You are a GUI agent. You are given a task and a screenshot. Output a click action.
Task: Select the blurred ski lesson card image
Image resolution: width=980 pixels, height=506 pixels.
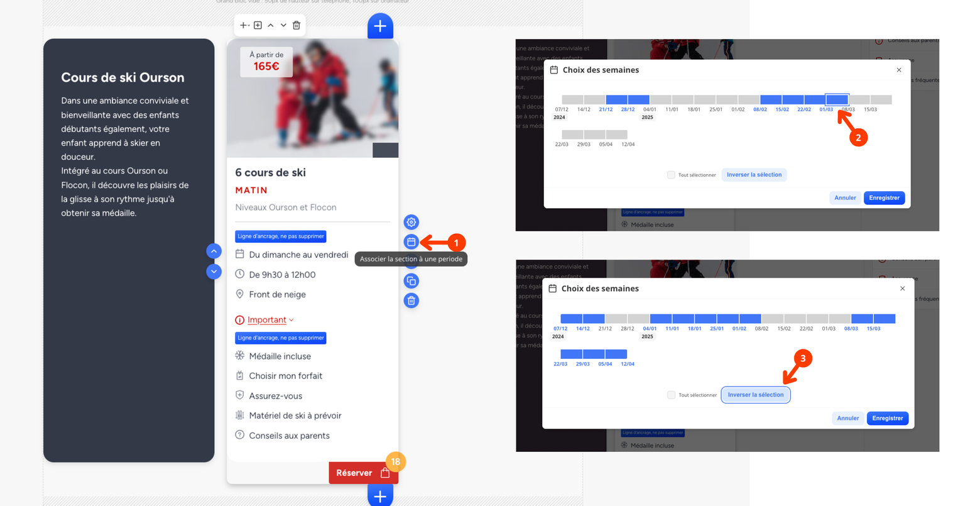click(312, 98)
